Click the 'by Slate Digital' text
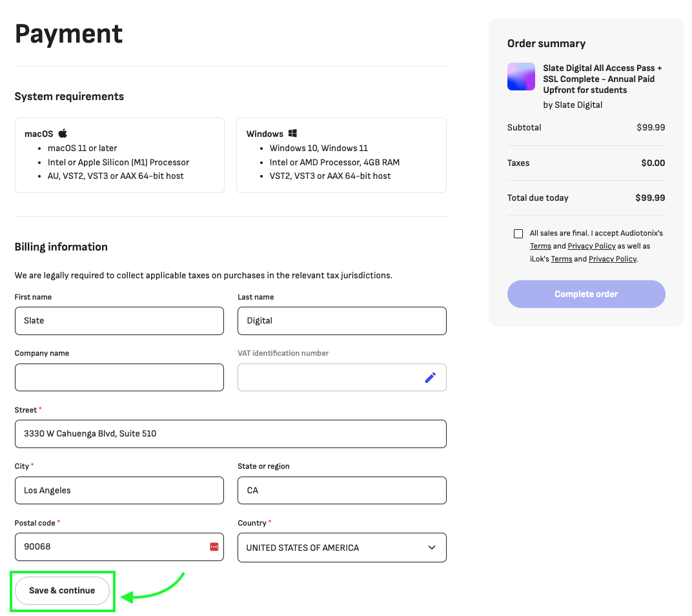 coord(573,105)
